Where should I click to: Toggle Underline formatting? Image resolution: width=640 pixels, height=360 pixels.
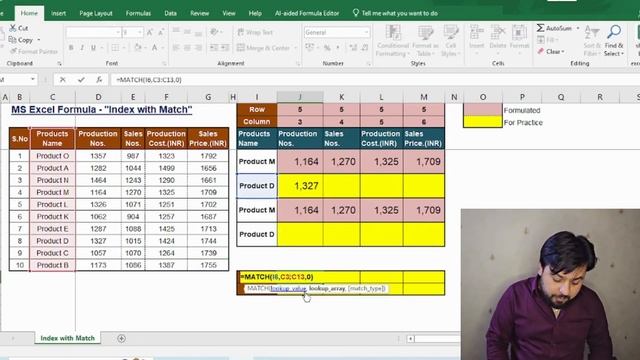pos(93,48)
